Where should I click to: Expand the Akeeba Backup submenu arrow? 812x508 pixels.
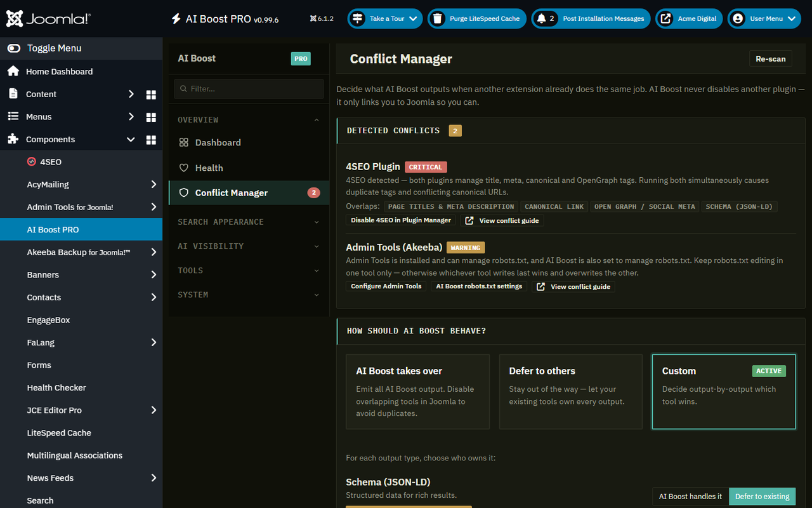[x=154, y=252]
